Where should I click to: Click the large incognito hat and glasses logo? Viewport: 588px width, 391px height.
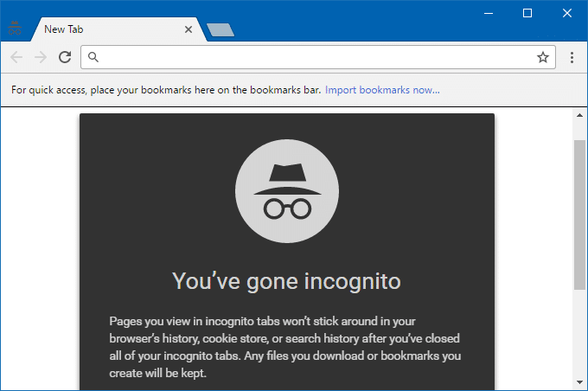coord(287,191)
